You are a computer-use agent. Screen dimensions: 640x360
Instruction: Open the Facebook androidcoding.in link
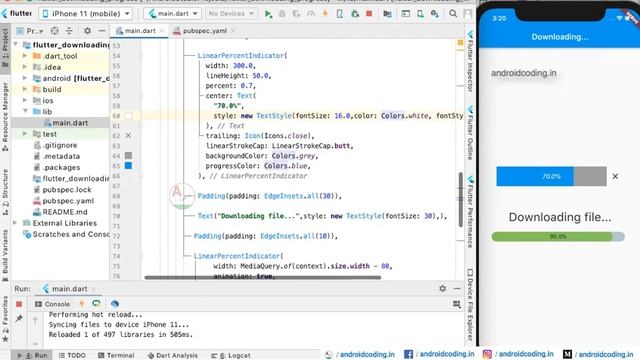[x=439, y=354]
